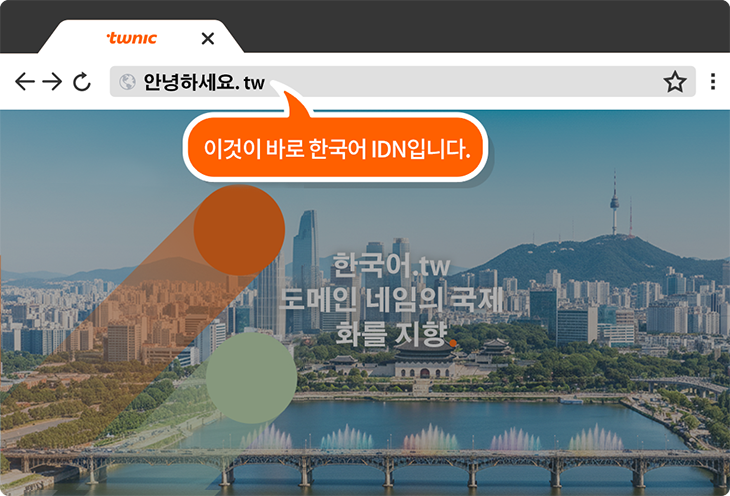The width and height of the screenshot is (730, 496).
Task: Open the three-dot browser menu
Action: click(713, 82)
